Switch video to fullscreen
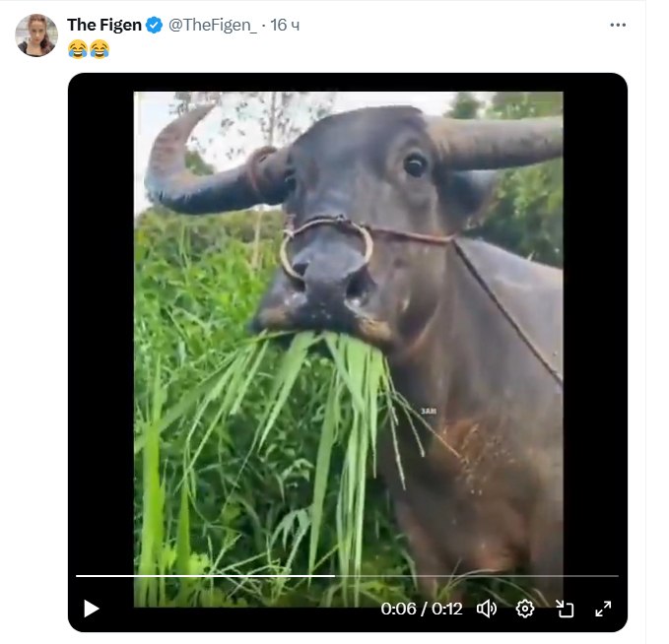Screen dimensions: 669x644 click(603, 609)
